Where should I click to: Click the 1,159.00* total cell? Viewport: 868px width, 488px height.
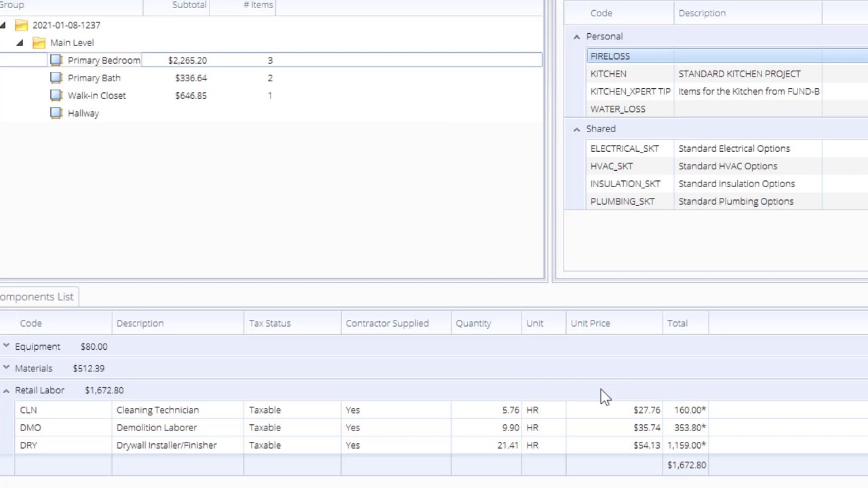click(x=687, y=445)
